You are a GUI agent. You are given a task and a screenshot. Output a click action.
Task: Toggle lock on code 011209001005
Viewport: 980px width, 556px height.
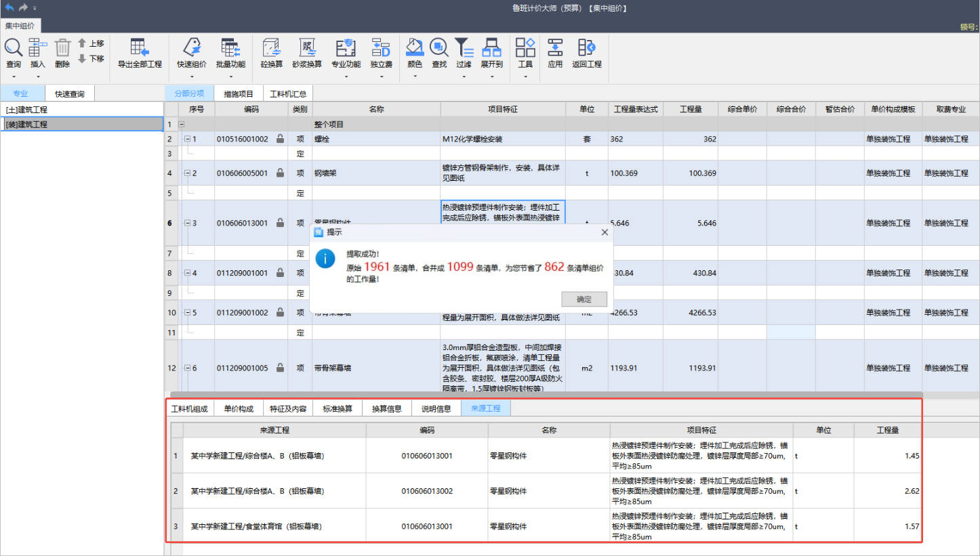(280, 368)
